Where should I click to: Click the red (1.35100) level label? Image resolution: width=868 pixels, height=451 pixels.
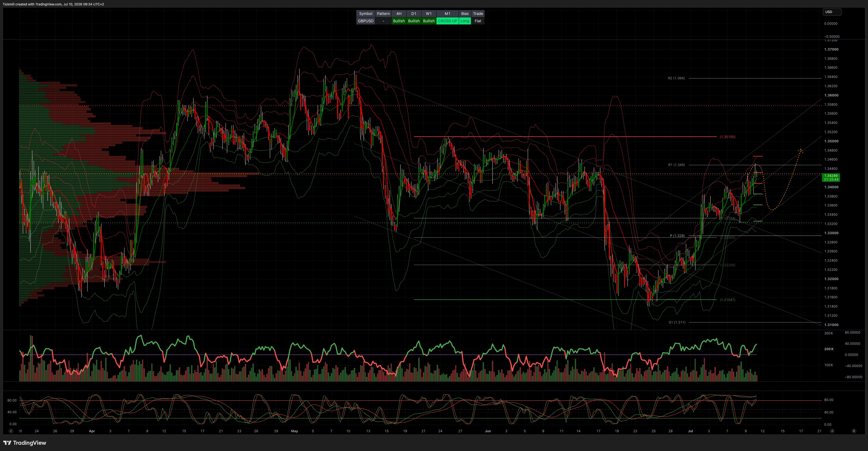(728, 137)
